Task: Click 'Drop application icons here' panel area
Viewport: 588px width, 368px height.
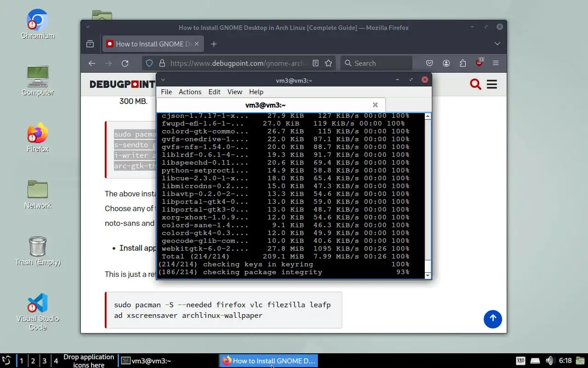Action: pyautogui.click(x=89, y=361)
